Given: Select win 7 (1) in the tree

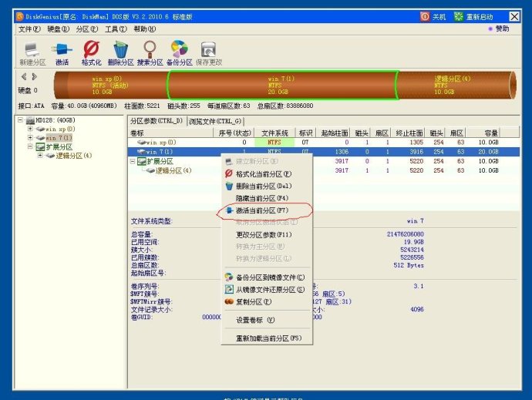Looking at the screenshot, I should [x=59, y=138].
